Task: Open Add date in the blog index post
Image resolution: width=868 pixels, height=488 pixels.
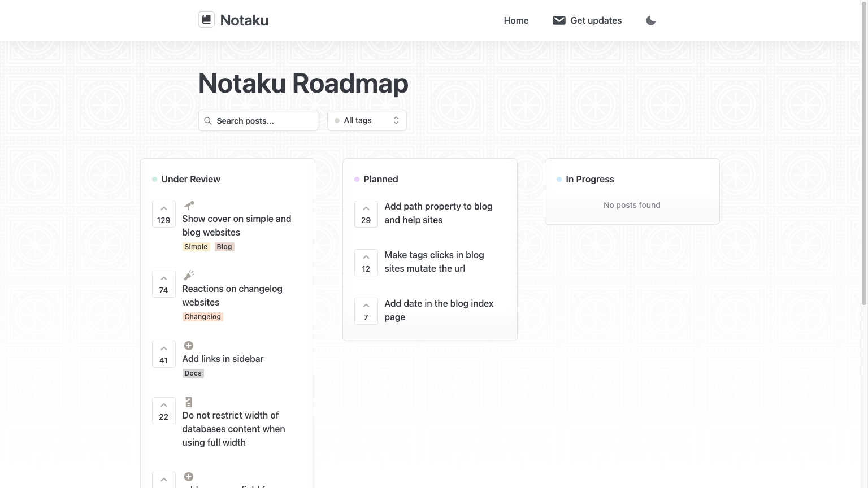Action: pos(439,310)
